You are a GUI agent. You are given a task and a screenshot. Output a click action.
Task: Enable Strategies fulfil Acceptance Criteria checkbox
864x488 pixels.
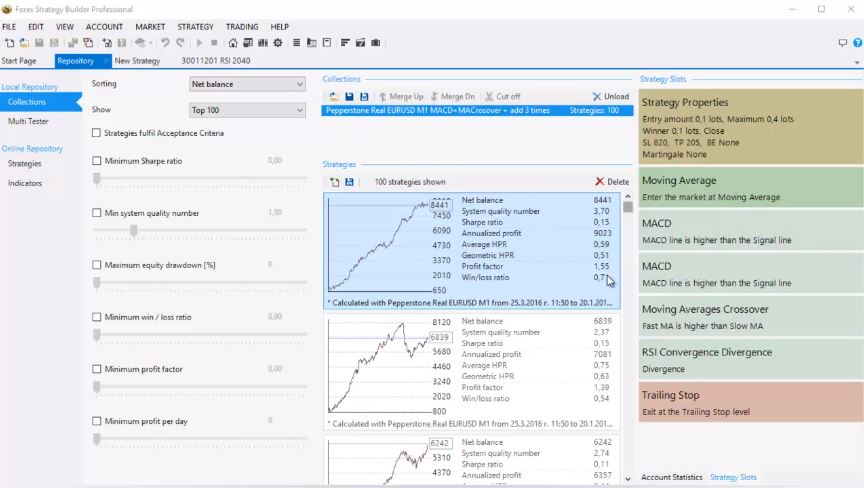(96, 133)
